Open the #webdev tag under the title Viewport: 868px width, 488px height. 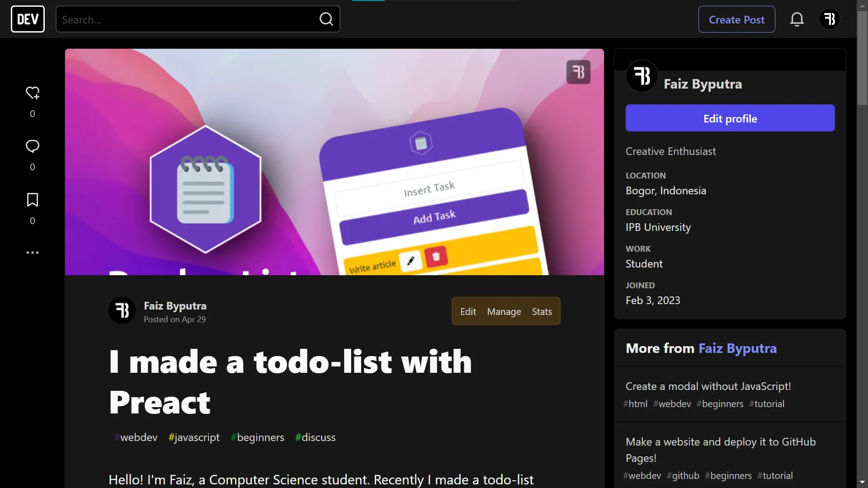pos(136,437)
